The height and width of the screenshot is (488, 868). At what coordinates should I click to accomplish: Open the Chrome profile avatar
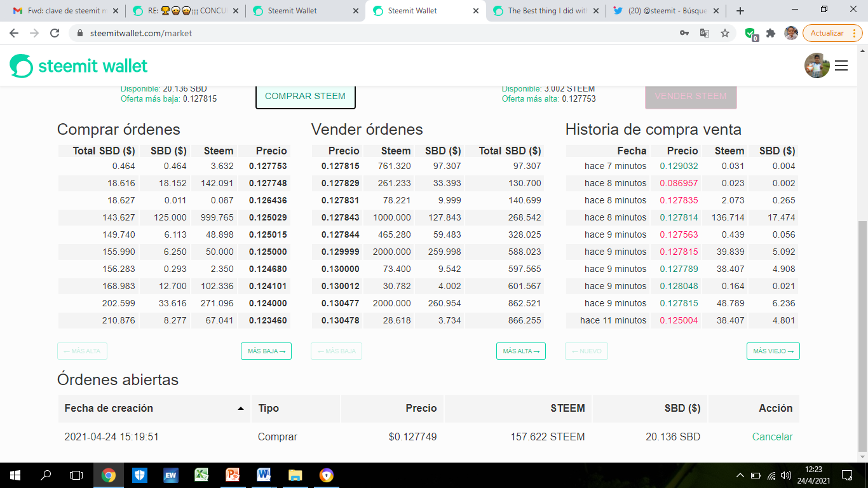[x=791, y=33]
